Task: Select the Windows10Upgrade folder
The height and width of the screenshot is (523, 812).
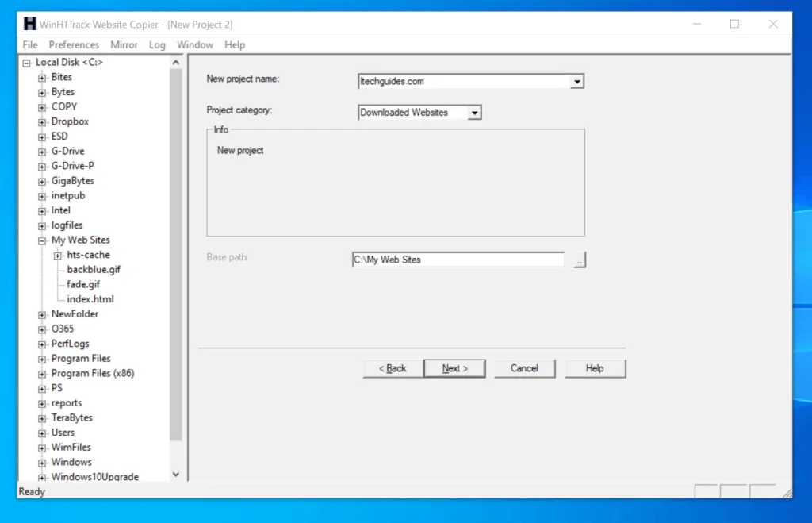Action: (95, 477)
